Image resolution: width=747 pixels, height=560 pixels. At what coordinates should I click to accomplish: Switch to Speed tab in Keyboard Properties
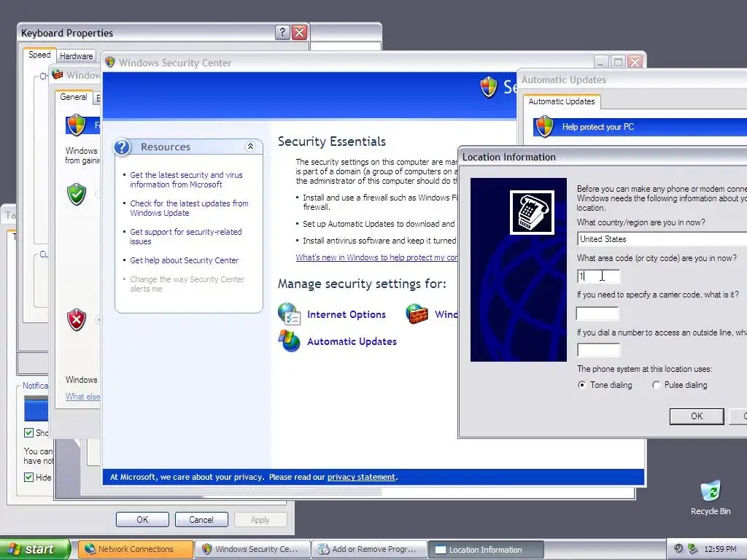tap(39, 55)
